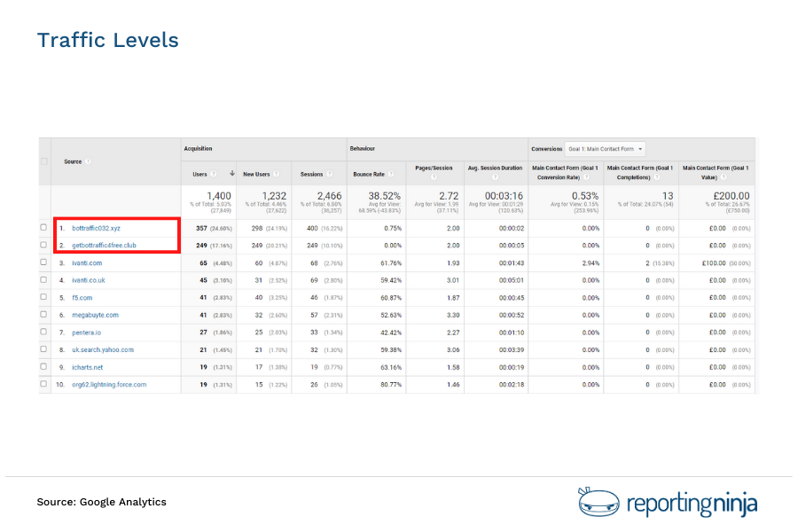
Task: Open the f5.com source link
Action: click(82, 298)
